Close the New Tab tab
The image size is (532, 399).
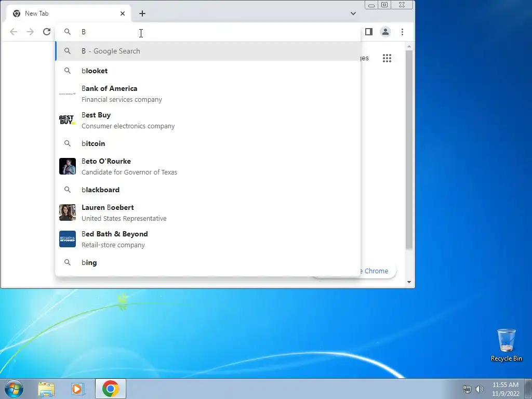tap(123, 14)
